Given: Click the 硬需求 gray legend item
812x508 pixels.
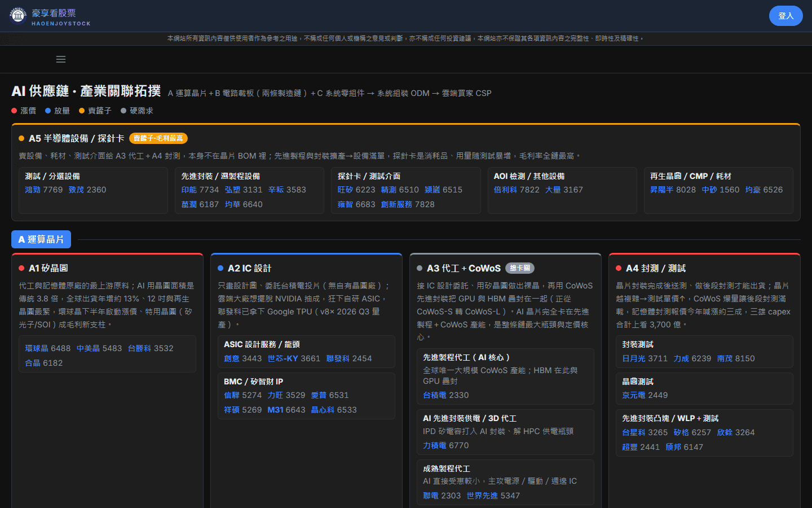Looking at the screenshot, I should [x=137, y=111].
